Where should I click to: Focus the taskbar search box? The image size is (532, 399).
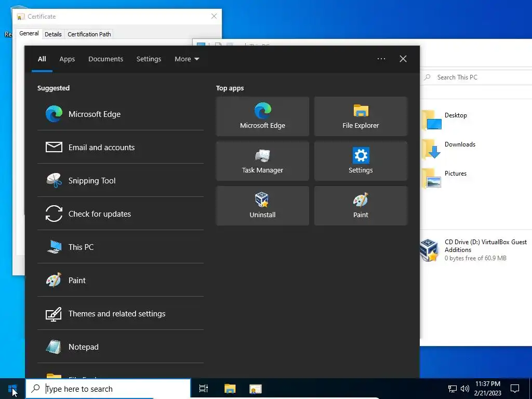point(108,389)
